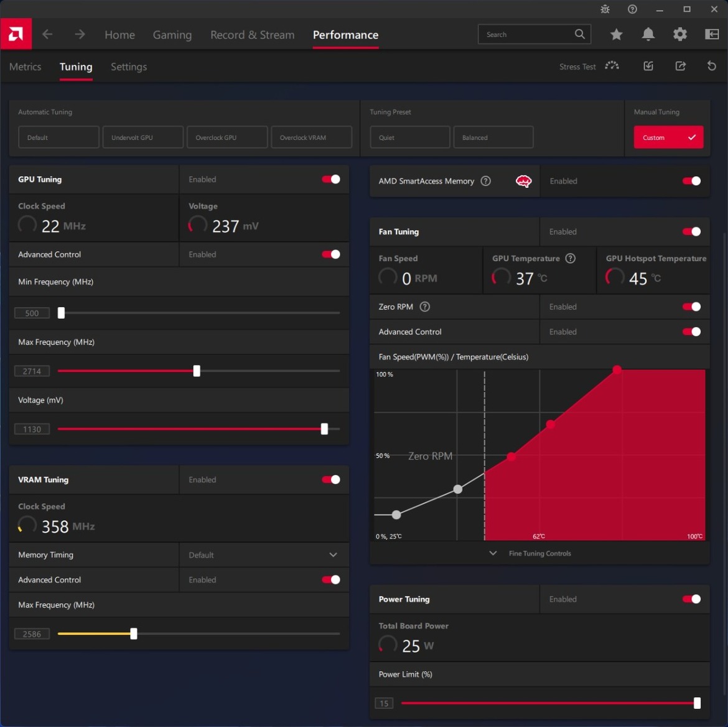
Task: Toggle Fan Tuning Advanced Control switch
Action: tap(691, 331)
